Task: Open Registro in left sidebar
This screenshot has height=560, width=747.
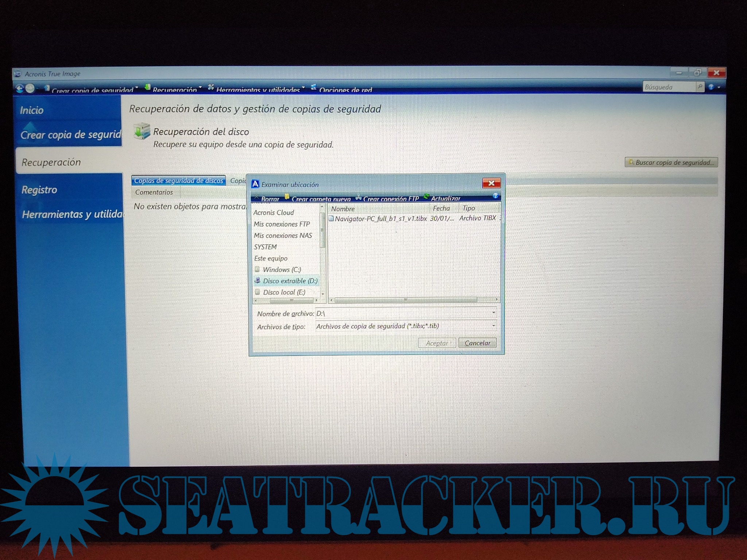Action: click(39, 190)
